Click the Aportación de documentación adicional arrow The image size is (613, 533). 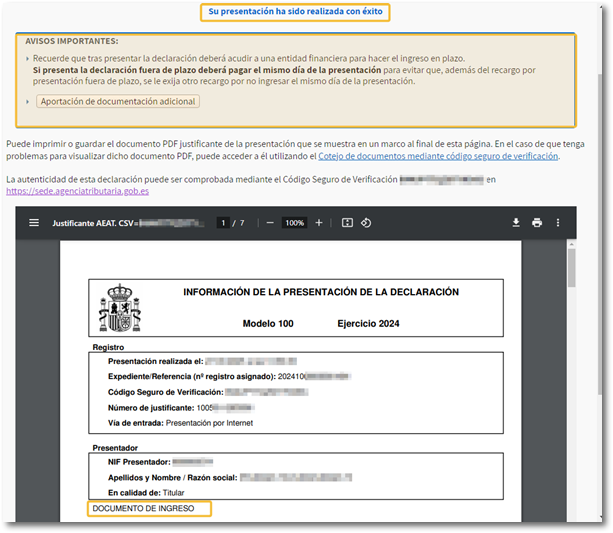tap(27, 102)
